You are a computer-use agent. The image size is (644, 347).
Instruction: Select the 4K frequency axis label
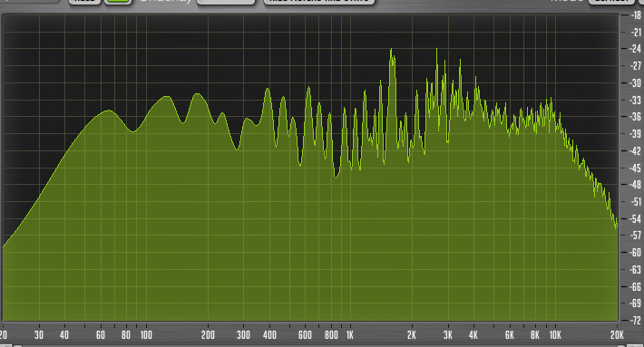click(x=473, y=335)
